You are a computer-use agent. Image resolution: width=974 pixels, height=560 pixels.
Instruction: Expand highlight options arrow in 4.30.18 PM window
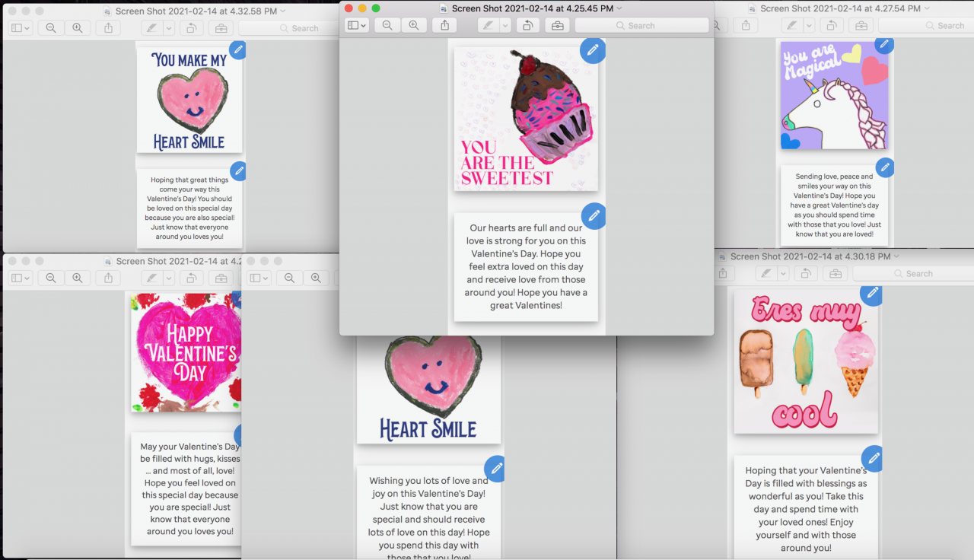783,273
